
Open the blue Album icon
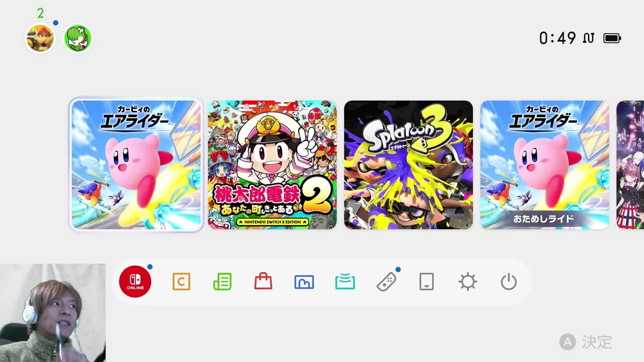point(304,282)
